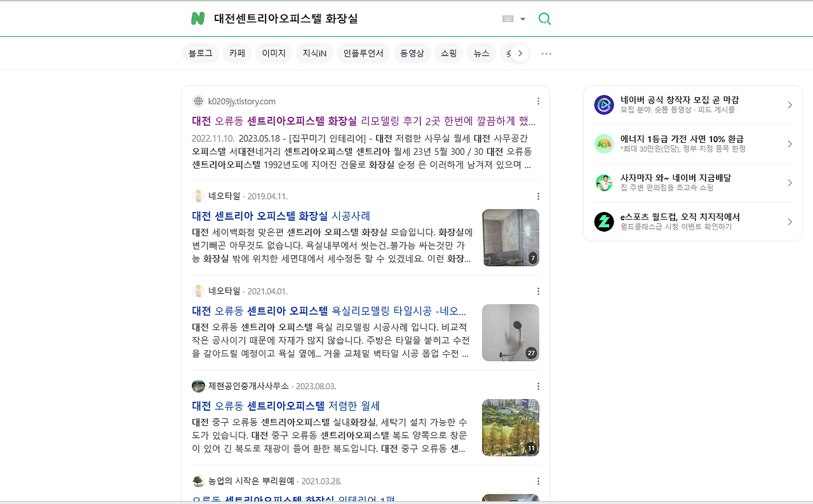The width and height of the screenshot is (813, 504).
Task: Click the 에너지 1등급 가전 banner icon
Action: (x=604, y=143)
